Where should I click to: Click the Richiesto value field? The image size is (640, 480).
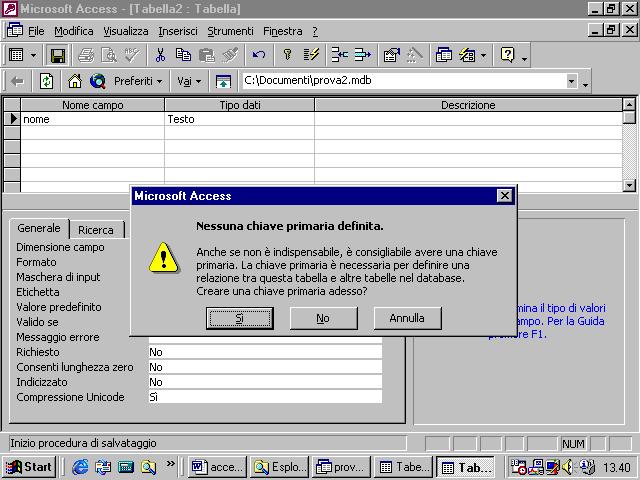265,352
